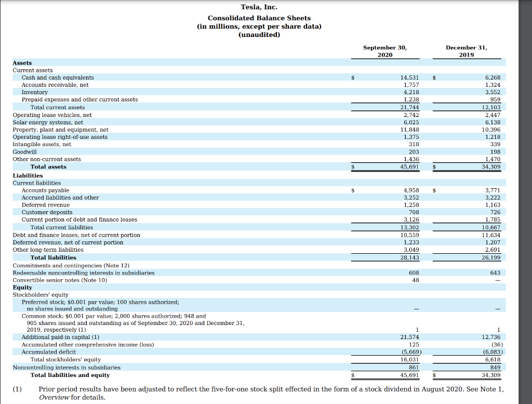Click the September 30, 2020 column header
Screen dimensions: 532x404
385,51
